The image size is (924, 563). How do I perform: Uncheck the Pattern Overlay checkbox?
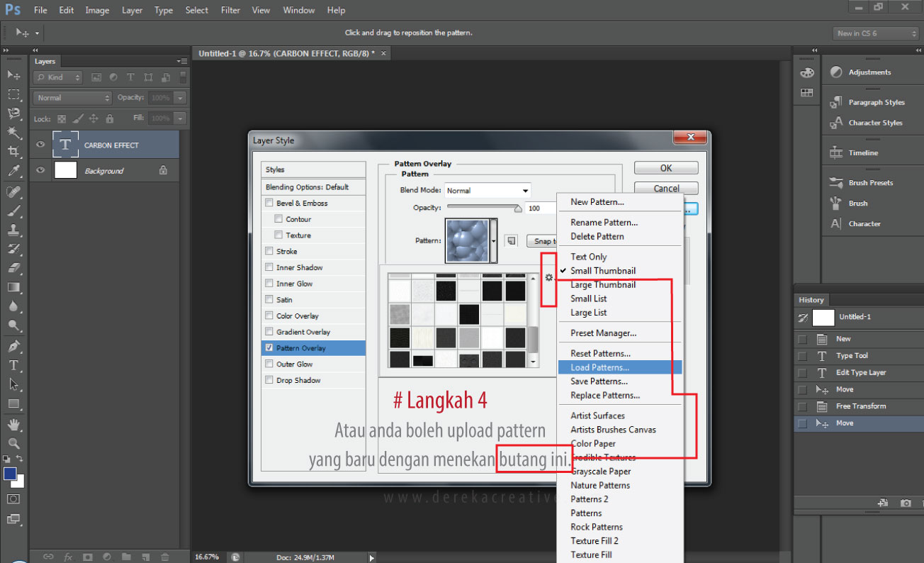[269, 348]
